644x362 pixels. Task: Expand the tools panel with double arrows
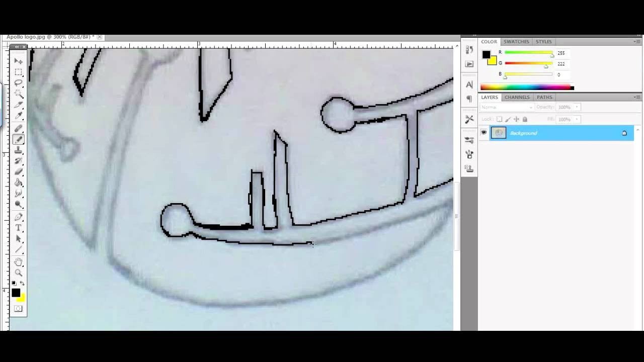[x=17, y=47]
